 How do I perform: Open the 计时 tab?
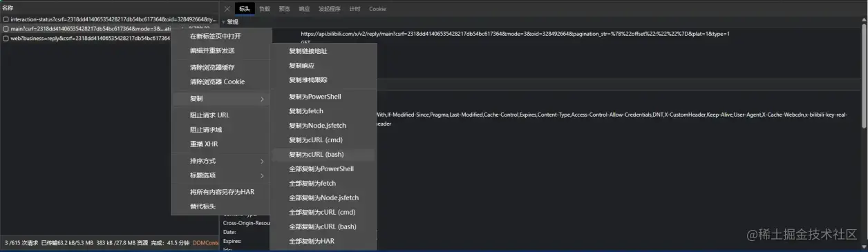(x=355, y=9)
